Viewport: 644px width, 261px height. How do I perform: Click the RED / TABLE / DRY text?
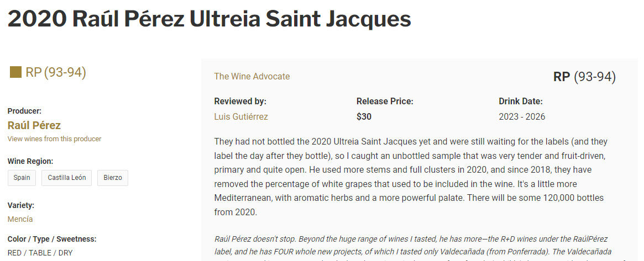click(x=40, y=253)
